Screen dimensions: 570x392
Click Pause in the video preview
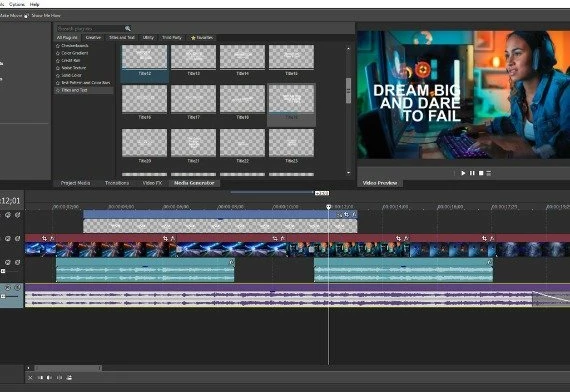(472, 173)
